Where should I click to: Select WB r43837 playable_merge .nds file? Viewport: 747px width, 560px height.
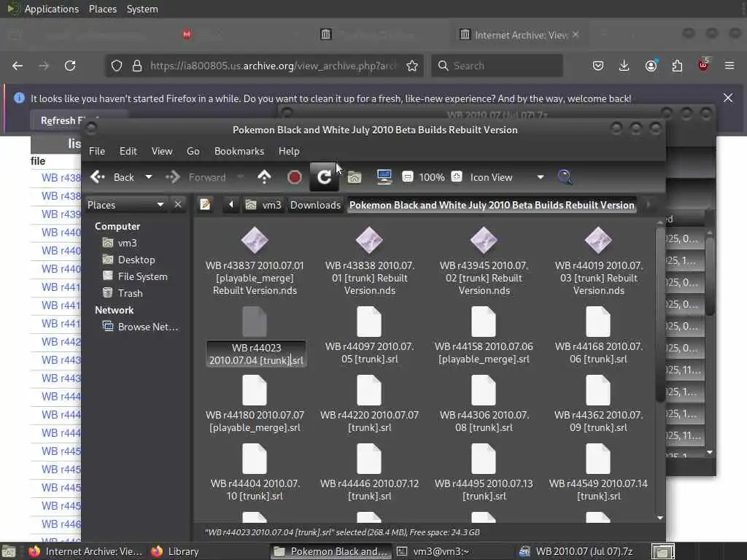(x=255, y=261)
